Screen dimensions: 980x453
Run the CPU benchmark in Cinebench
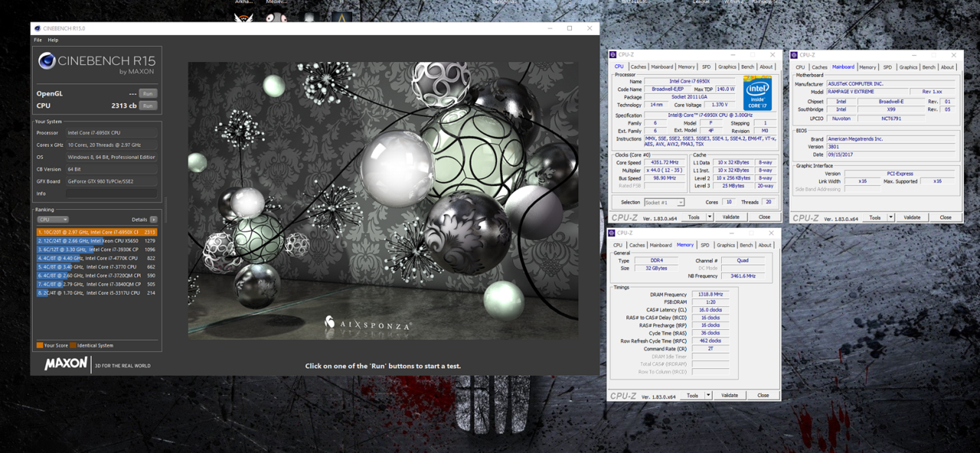click(x=148, y=106)
